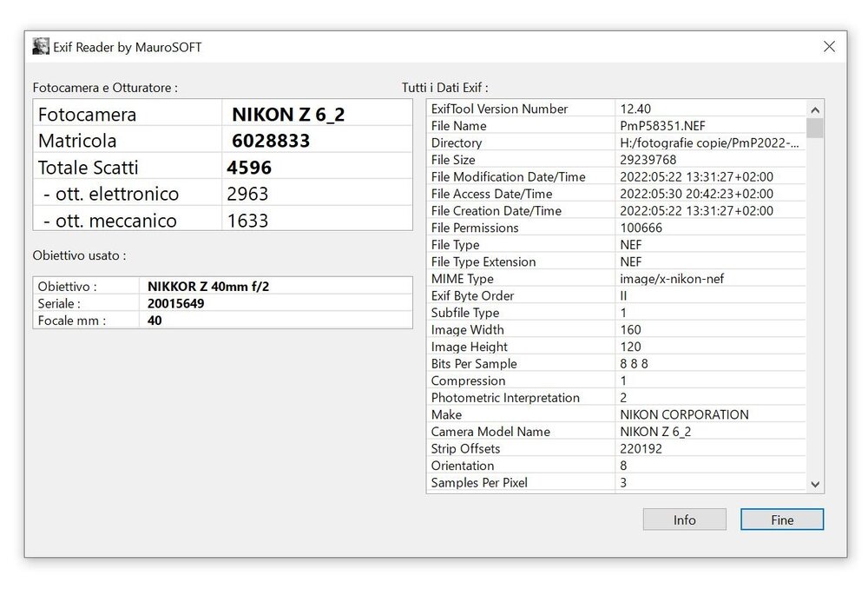Select the lens name NIKKOR Z 40mm f/2

[208, 287]
